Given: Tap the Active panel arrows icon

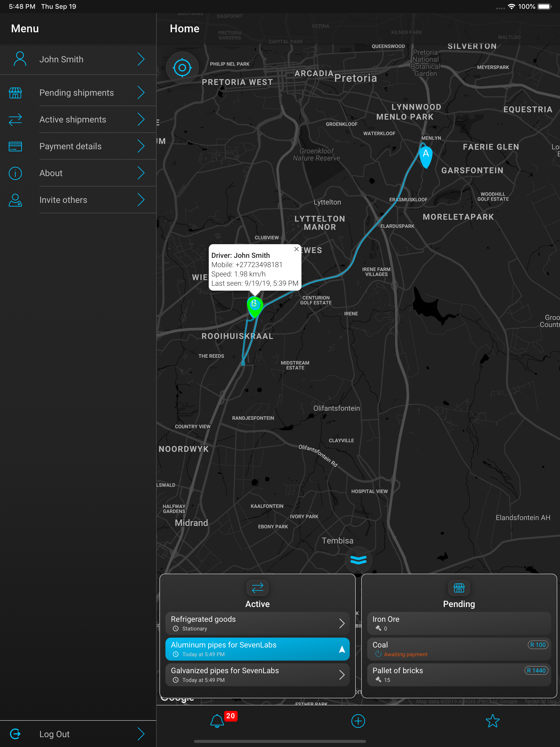Looking at the screenshot, I should (257, 588).
